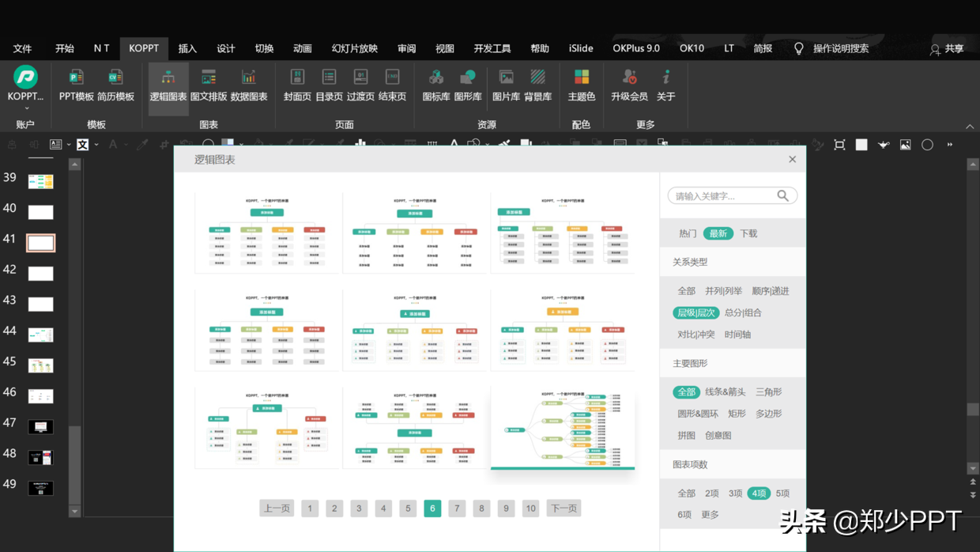Click the 共享 share button

click(947, 49)
